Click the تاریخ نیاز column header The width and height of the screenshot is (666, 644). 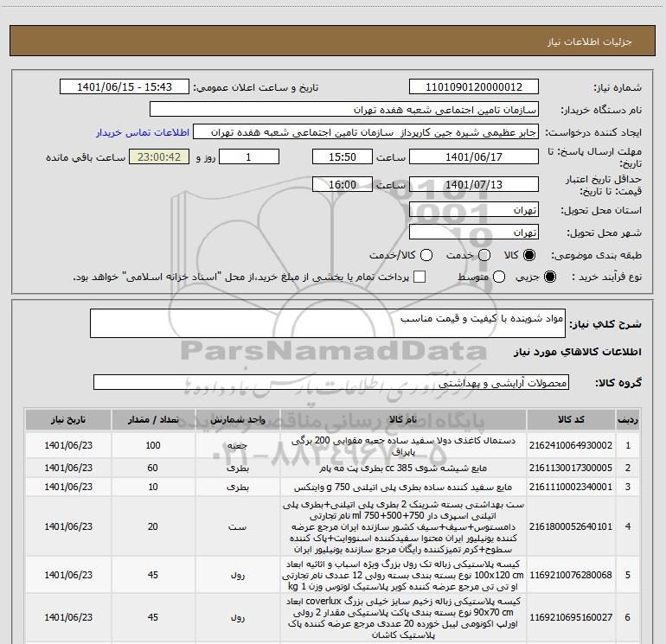coord(68,419)
